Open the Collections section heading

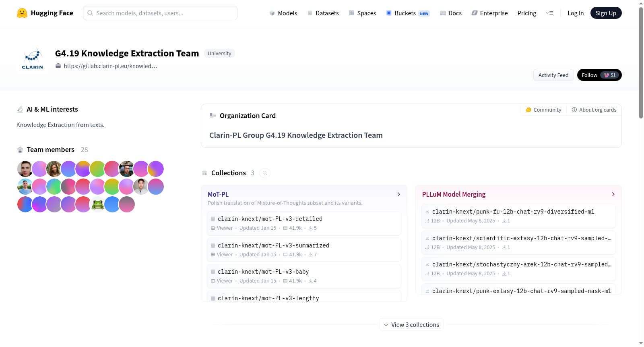(229, 173)
